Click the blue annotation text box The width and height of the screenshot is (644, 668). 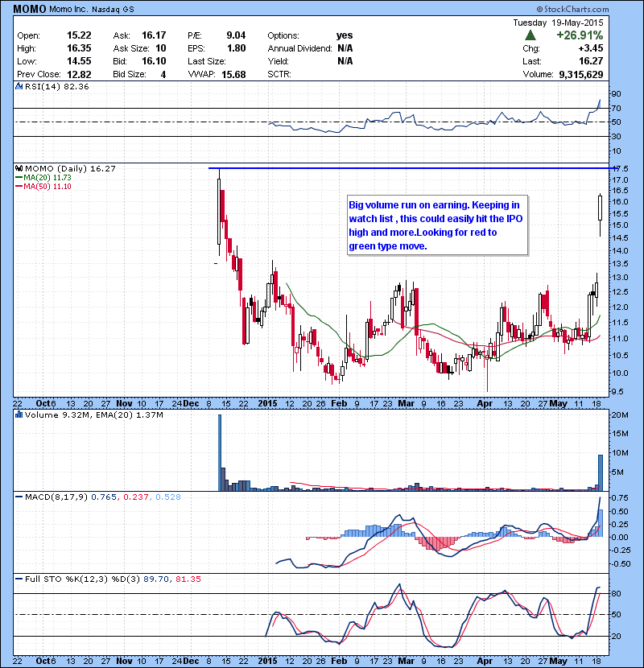tap(438, 225)
